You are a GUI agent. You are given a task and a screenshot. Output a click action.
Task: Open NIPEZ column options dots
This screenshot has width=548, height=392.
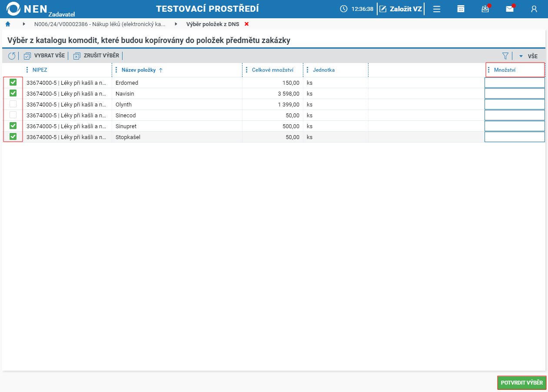coord(27,70)
